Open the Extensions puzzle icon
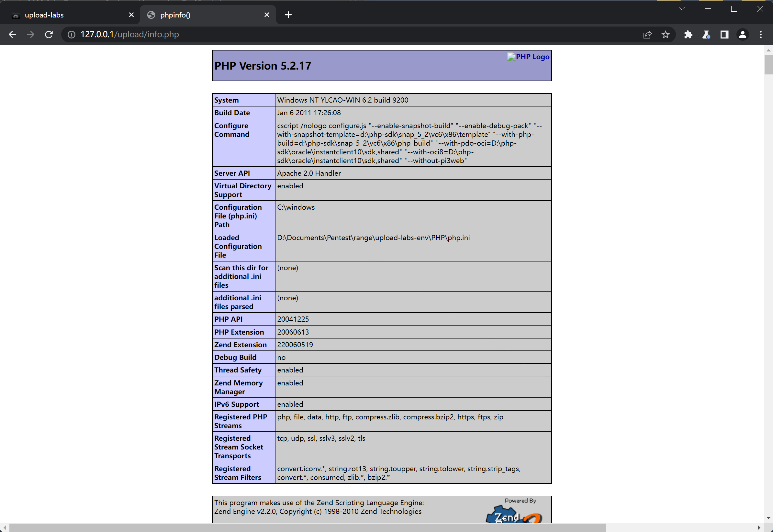 coord(688,34)
